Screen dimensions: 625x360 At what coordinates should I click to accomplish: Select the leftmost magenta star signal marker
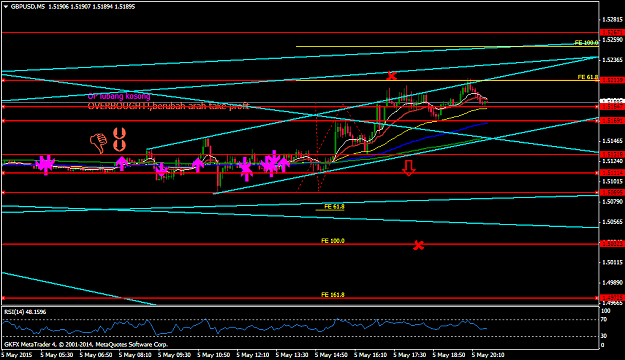point(45,164)
